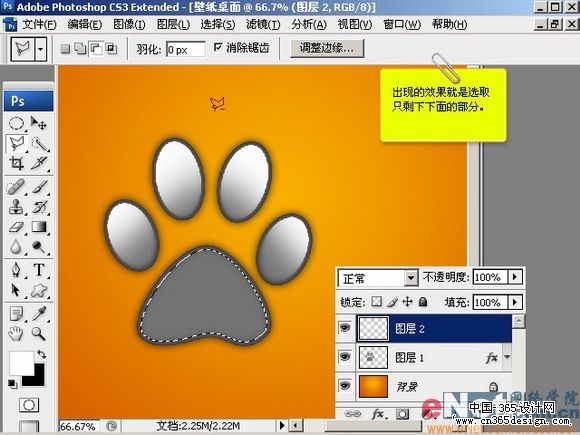Select the Elliptical Marquee tool
Screen dimensions: 580x435
16,123
